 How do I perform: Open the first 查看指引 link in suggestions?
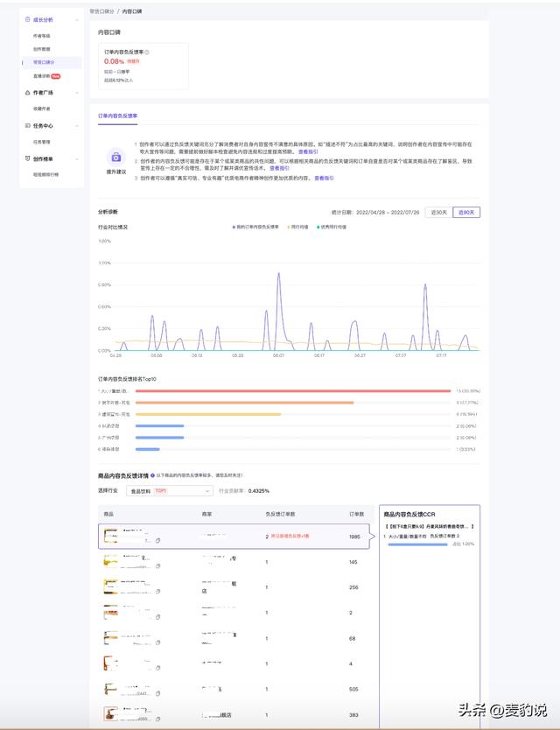pyautogui.click(x=308, y=151)
